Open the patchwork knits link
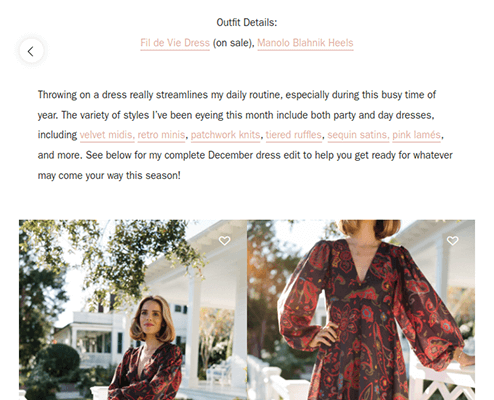The width and height of the screenshot is (494, 400). coord(225,135)
